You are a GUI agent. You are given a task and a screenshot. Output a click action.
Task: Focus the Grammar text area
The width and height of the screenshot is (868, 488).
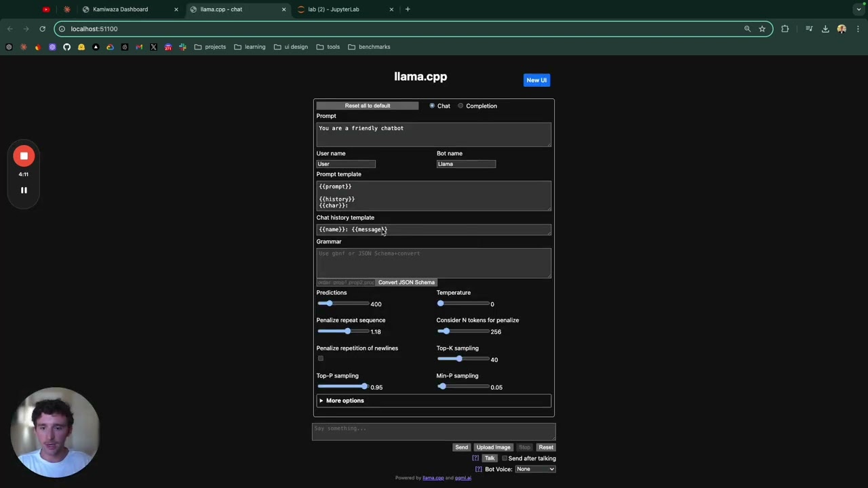click(x=434, y=263)
